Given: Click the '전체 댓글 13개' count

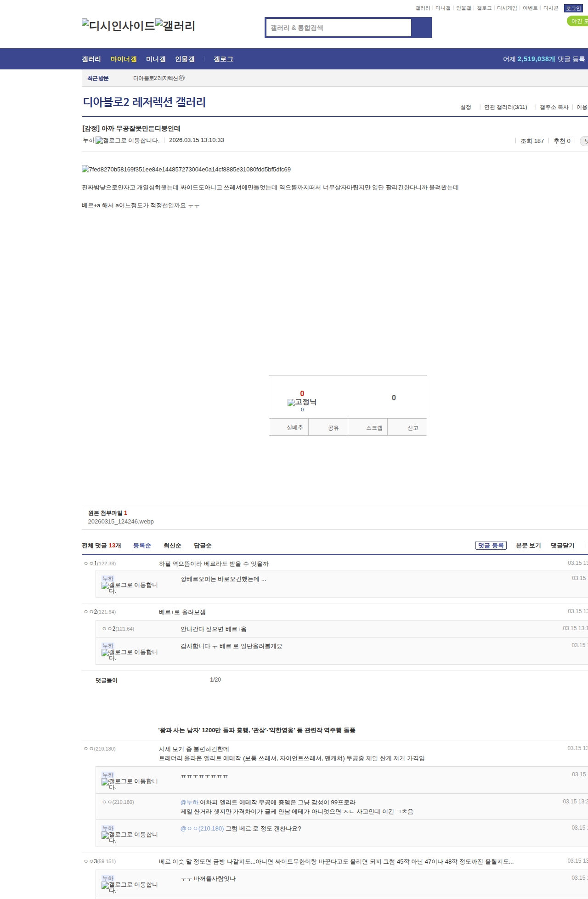Looking at the screenshot, I should pyautogui.click(x=102, y=546).
